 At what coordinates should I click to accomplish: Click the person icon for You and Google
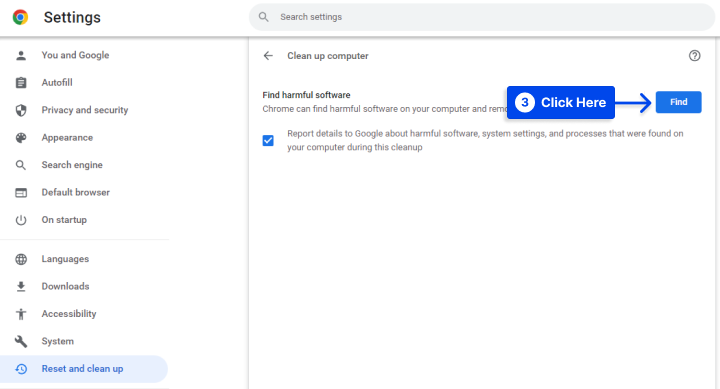[x=21, y=56]
